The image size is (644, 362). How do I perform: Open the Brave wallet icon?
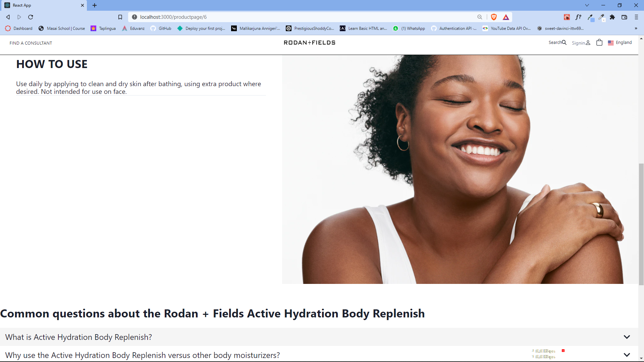(624, 17)
